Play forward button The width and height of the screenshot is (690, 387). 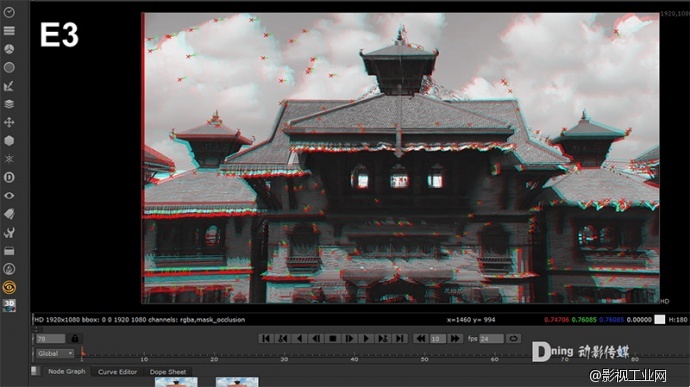point(366,338)
